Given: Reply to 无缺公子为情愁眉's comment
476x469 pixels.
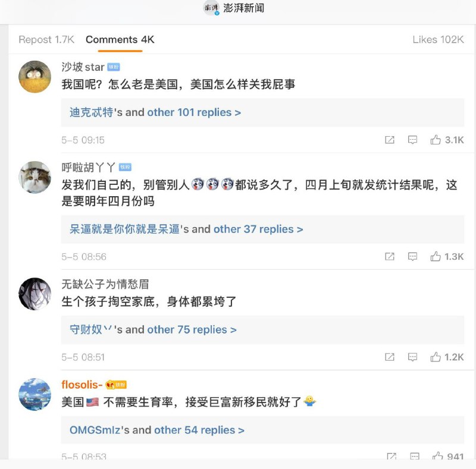Looking at the screenshot, I should [x=412, y=357].
